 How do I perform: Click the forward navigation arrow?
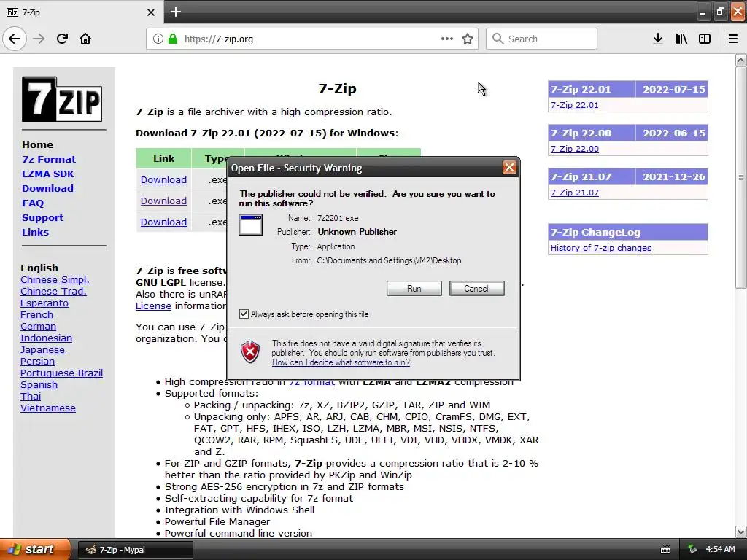coord(39,39)
